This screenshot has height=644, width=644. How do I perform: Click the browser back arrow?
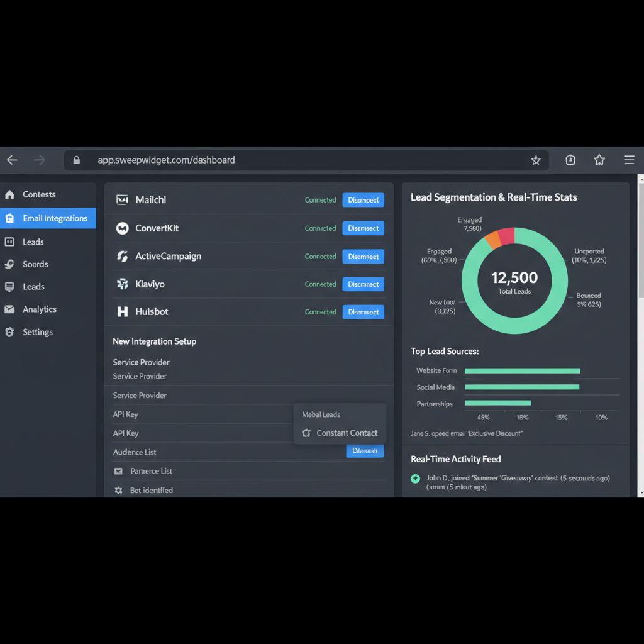click(12, 160)
